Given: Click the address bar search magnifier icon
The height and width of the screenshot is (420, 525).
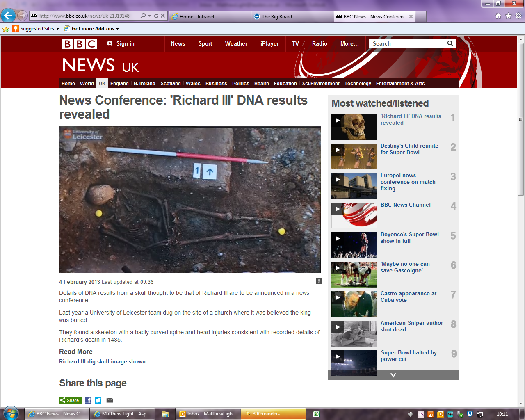Looking at the screenshot, I should [x=143, y=16].
